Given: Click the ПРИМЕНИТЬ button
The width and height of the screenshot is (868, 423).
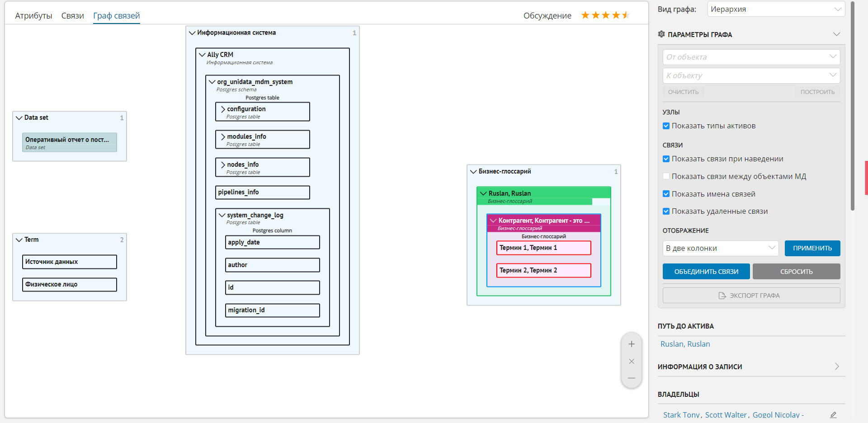Looking at the screenshot, I should 812,248.
